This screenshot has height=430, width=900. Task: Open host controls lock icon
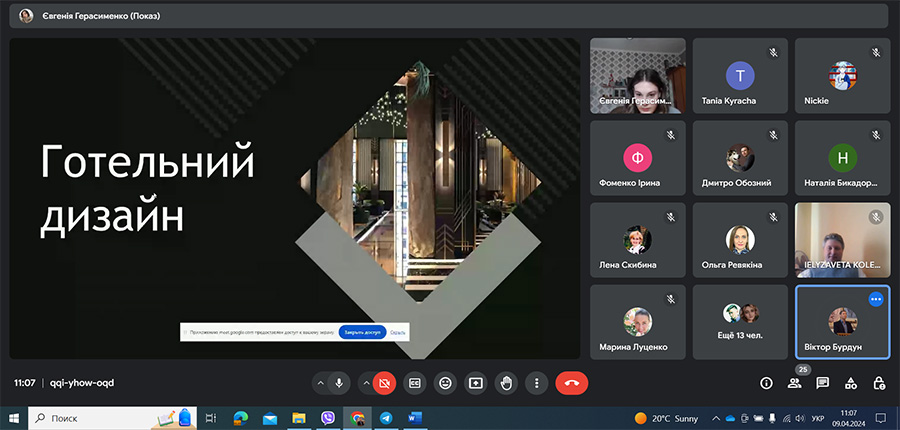[x=878, y=383]
